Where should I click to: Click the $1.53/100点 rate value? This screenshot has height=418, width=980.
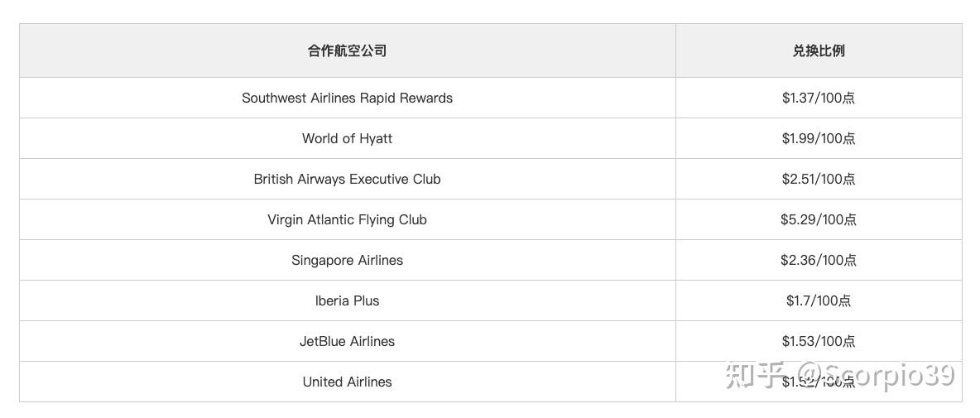click(818, 341)
